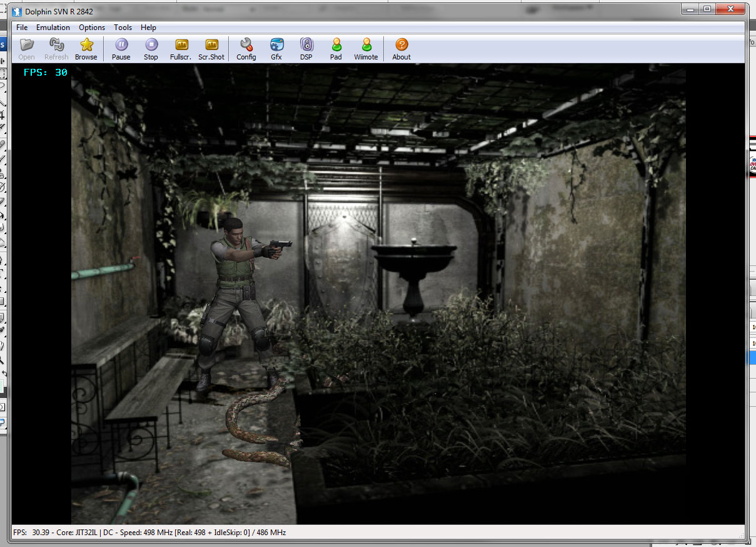This screenshot has width=756, height=547.
Task: Pause the emulation
Action: pyautogui.click(x=121, y=48)
